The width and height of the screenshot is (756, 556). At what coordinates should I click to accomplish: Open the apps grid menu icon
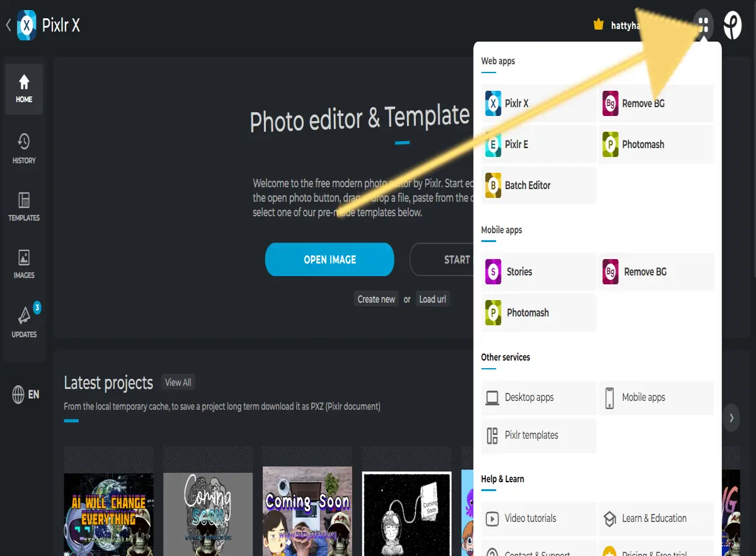pos(704,25)
